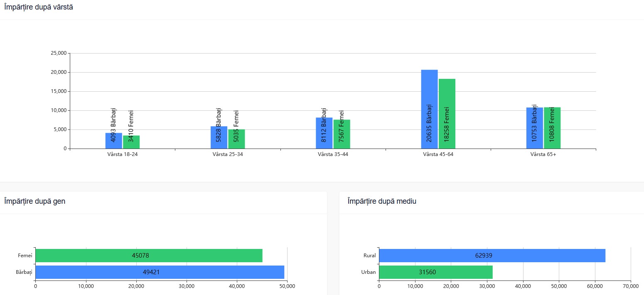Viewport: 644px width, 295px height.
Task: Click the green Femei bar showing 45078
Action: click(149, 256)
